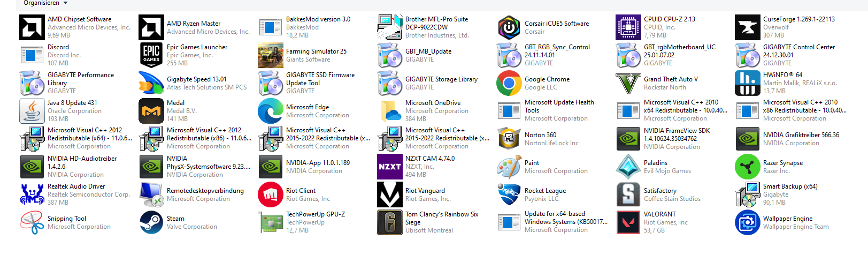Click the Corsair iCUE5 Software icon
868x262 pixels.
[x=509, y=27]
